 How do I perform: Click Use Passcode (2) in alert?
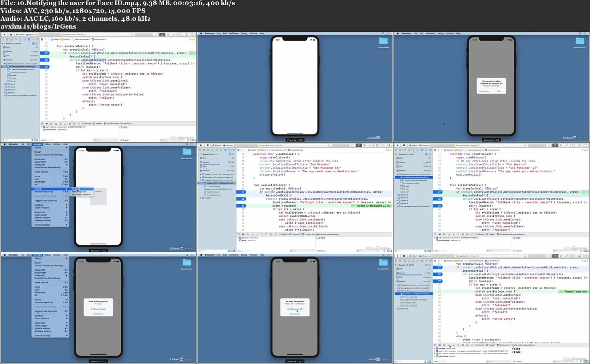coord(295,309)
